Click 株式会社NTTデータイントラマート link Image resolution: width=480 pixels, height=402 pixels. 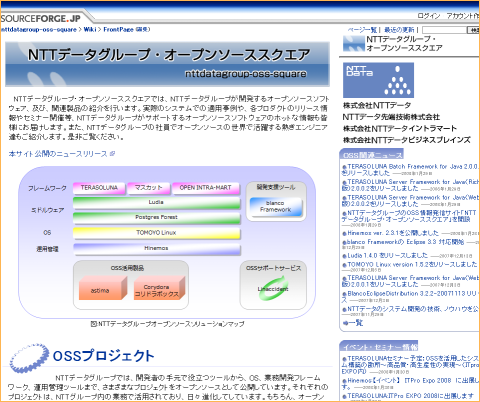(x=400, y=129)
